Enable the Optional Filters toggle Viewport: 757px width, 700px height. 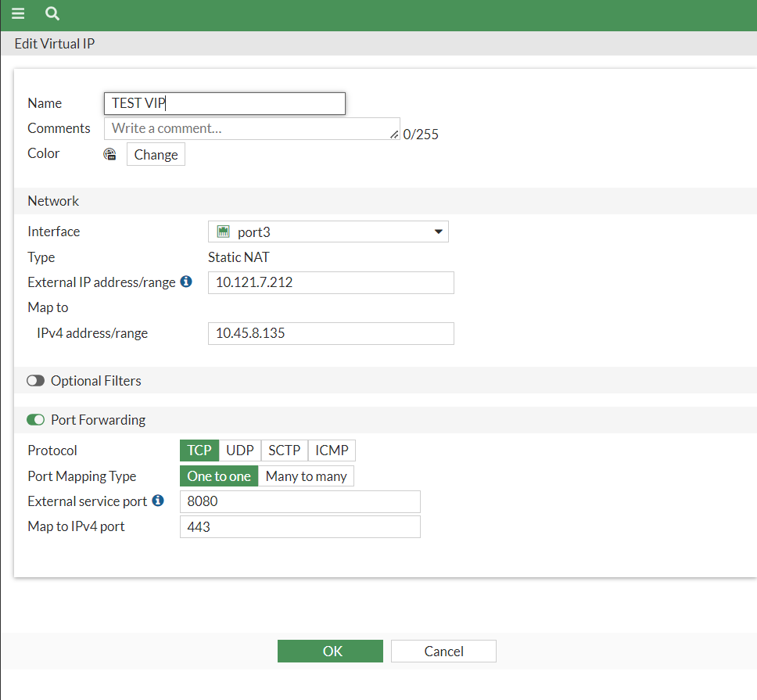coord(36,381)
